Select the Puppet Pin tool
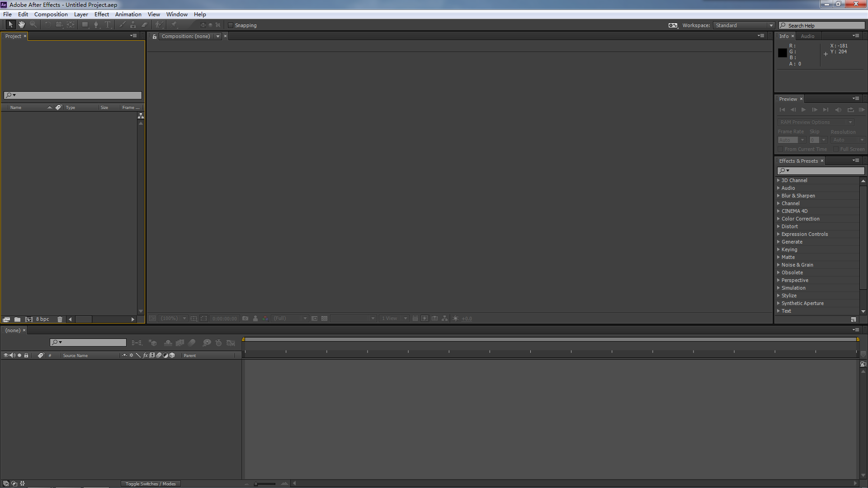Viewport: 868px width, 488px height. click(x=175, y=25)
